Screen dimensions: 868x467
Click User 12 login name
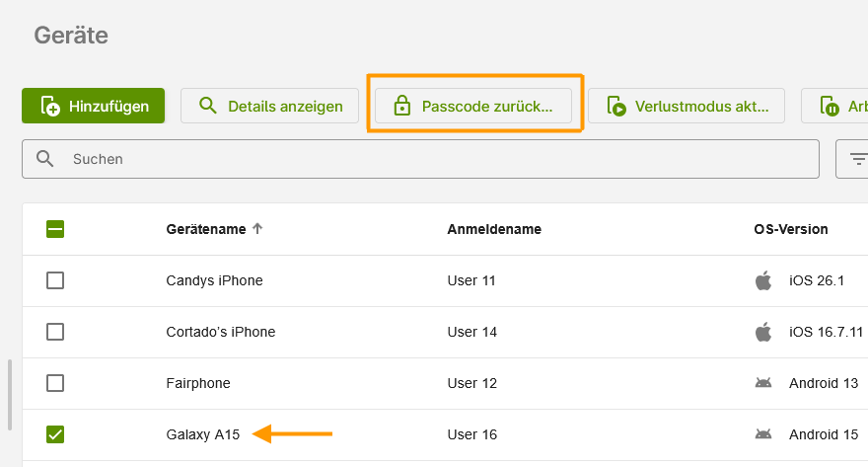click(472, 383)
